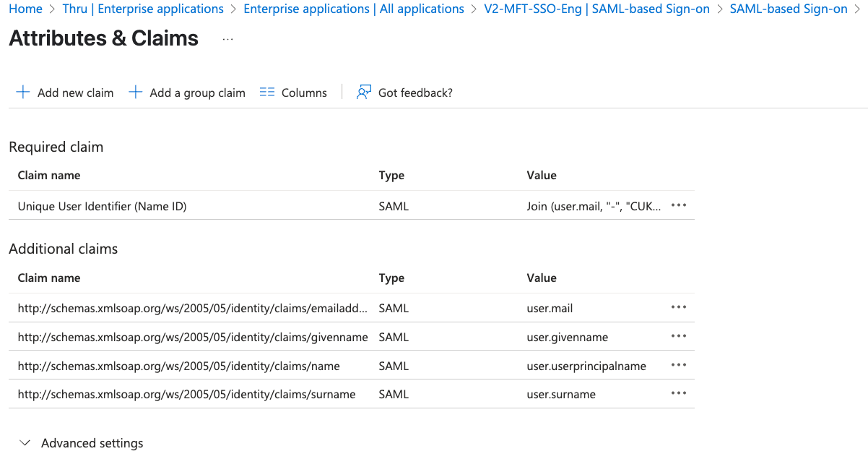Open ellipsis menu for givenname claim row
This screenshot has height=459, width=868.
pos(678,336)
